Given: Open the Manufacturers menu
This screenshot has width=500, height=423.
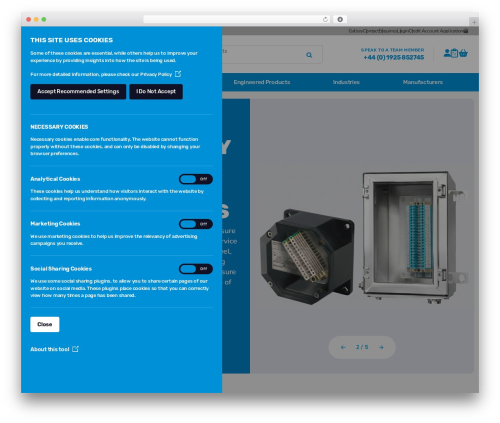Looking at the screenshot, I should pyautogui.click(x=423, y=82).
